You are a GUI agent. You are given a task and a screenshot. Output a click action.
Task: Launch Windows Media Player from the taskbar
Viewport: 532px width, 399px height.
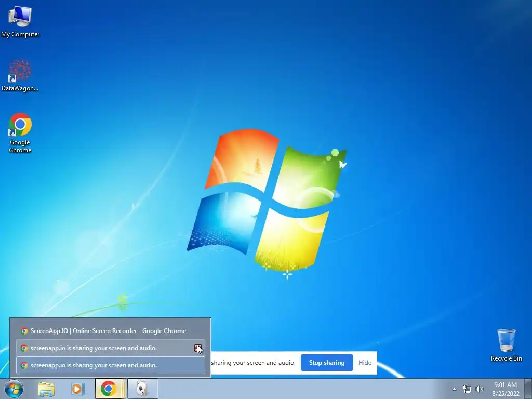[x=77, y=389]
